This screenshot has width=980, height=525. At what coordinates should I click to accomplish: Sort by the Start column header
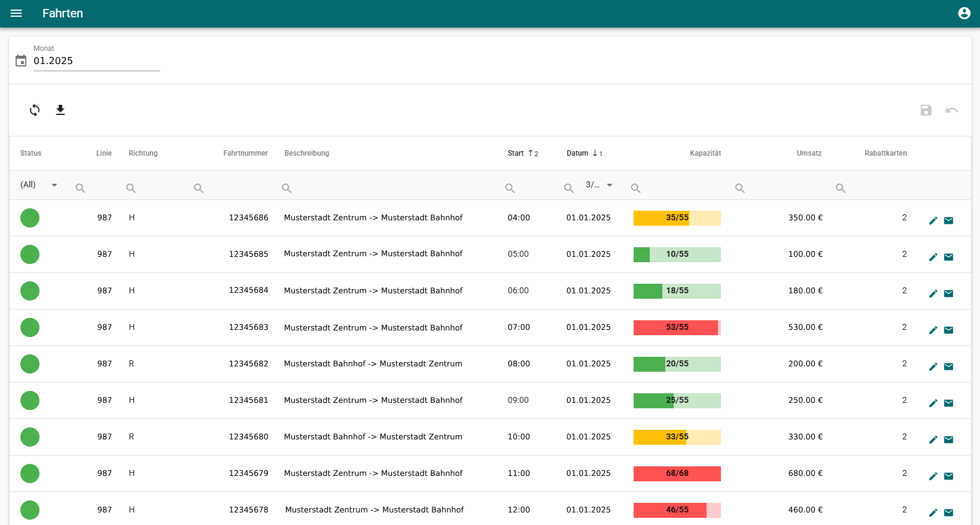tap(523, 153)
